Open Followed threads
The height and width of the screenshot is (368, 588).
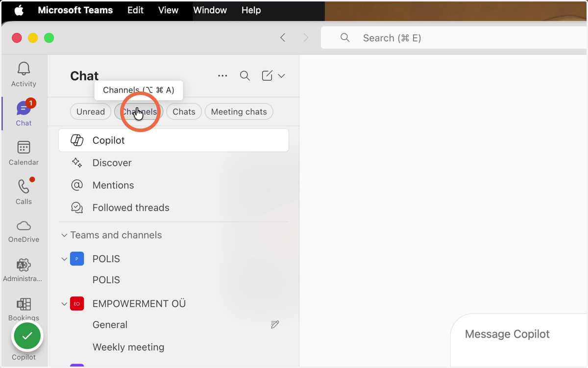click(173, 208)
